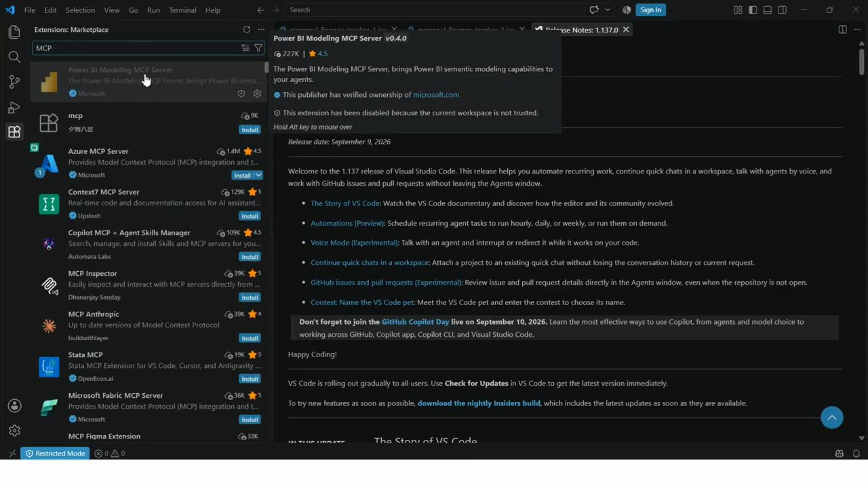Open the Accounts icon in activity bar

[14, 406]
